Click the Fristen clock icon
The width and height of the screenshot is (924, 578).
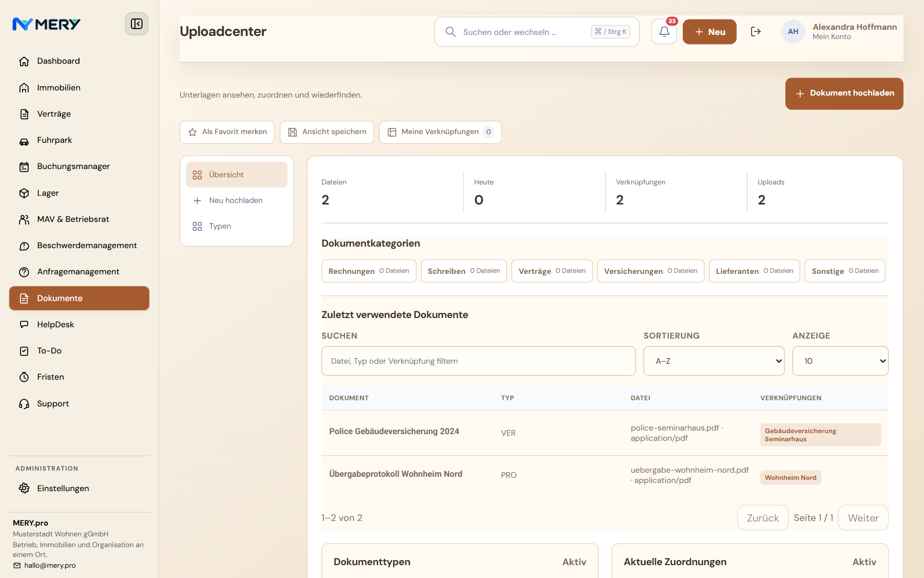(24, 377)
